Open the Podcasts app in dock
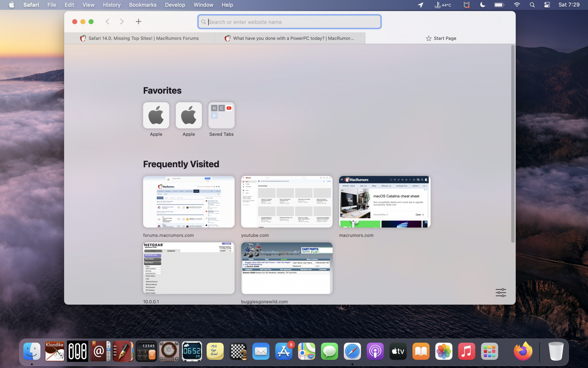The height and width of the screenshot is (368, 588). [x=375, y=351]
